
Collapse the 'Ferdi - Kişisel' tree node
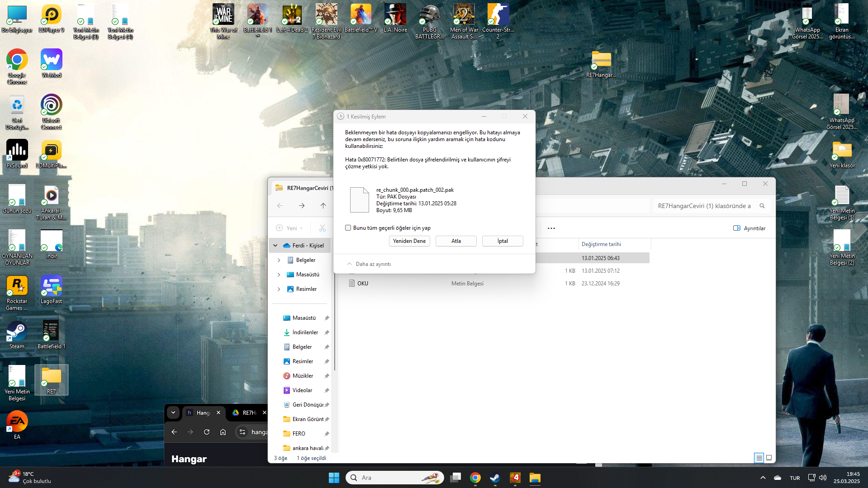point(275,246)
